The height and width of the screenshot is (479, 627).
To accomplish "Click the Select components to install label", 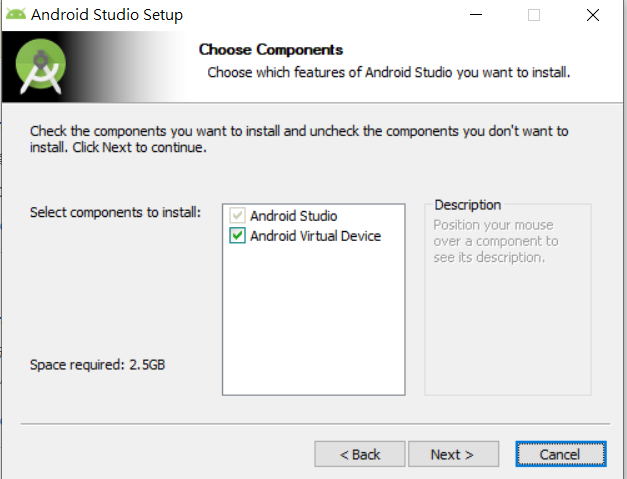I will [x=116, y=213].
